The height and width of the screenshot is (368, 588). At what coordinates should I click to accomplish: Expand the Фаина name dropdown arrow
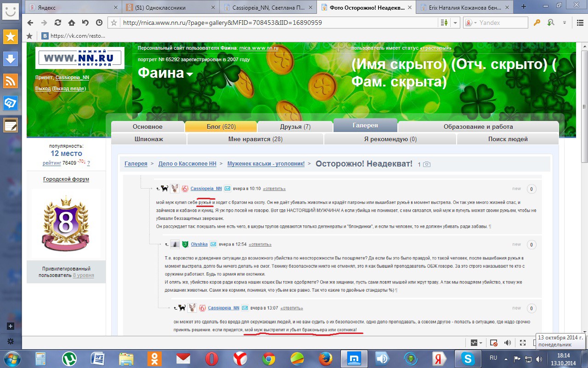pos(189,75)
